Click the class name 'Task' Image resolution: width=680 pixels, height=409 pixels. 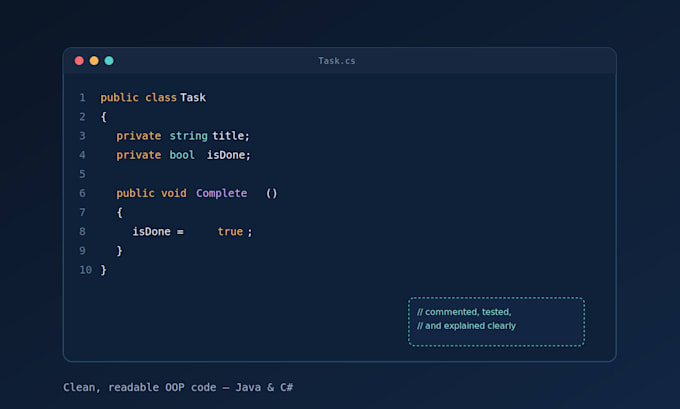(193, 98)
